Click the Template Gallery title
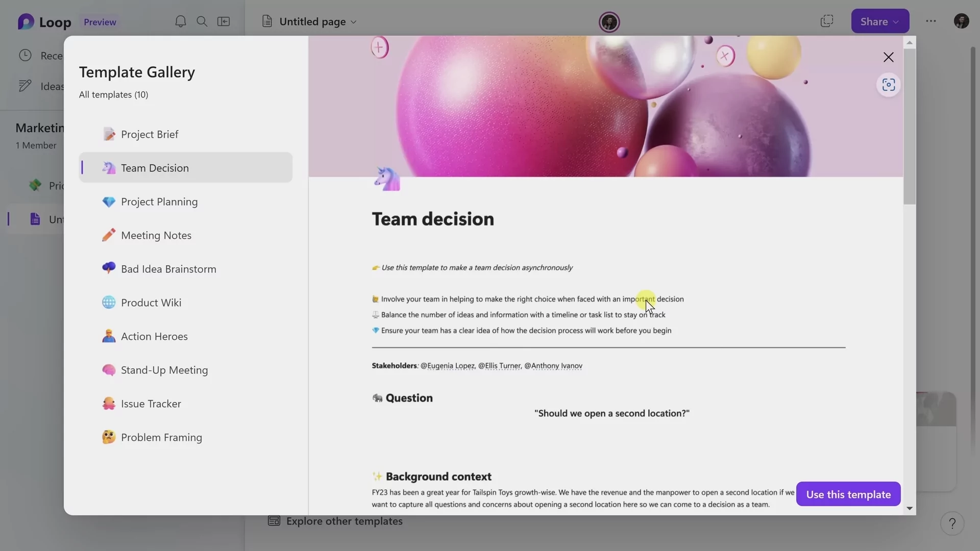Image resolution: width=980 pixels, height=551 pixels. 137,72
